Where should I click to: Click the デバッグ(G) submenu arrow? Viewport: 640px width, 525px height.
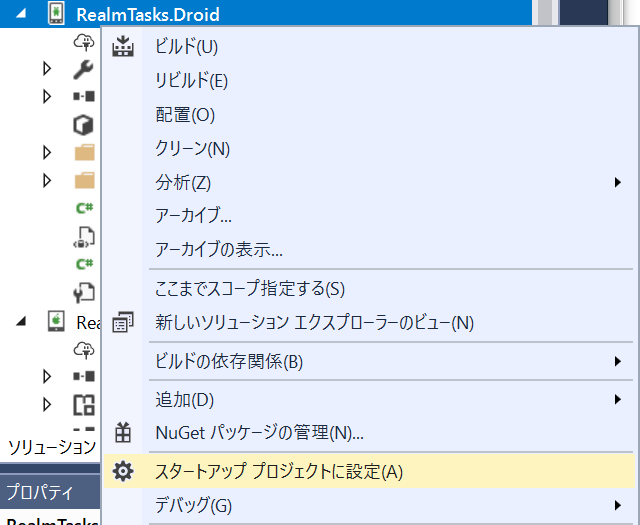point(618,505)
